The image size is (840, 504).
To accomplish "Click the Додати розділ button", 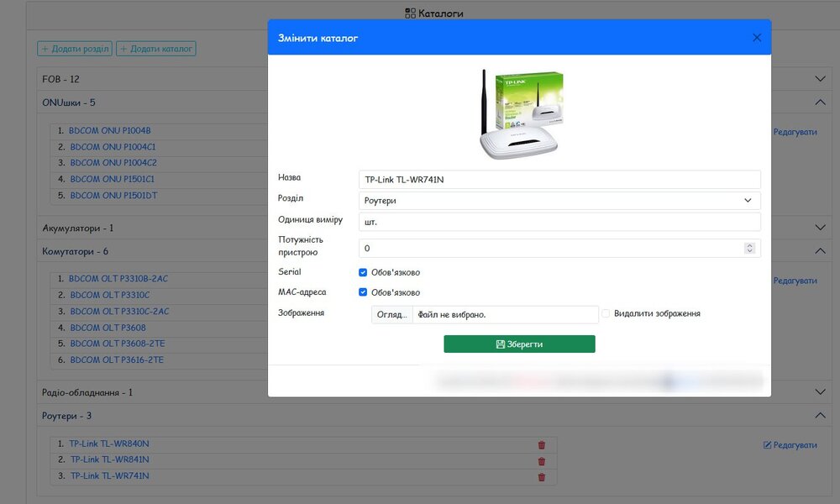I will (x=75, y=50).
